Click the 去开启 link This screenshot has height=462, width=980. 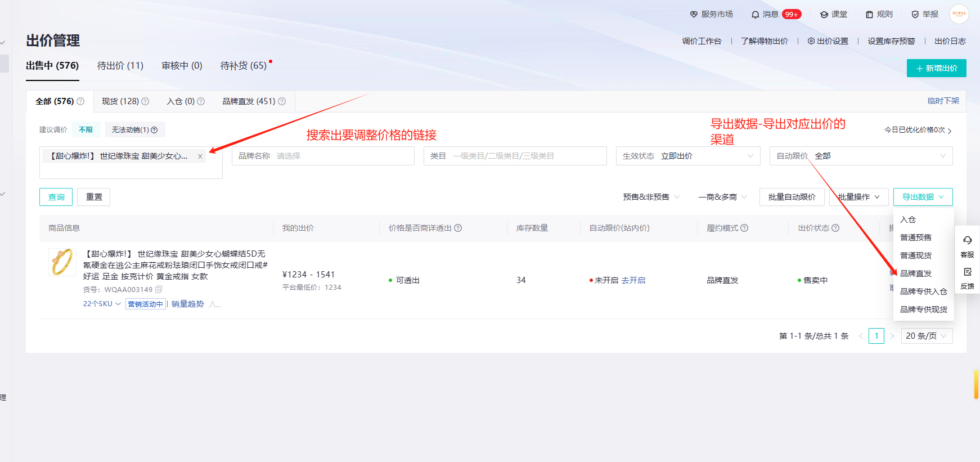pyautogui.click(x=633, y=280)
